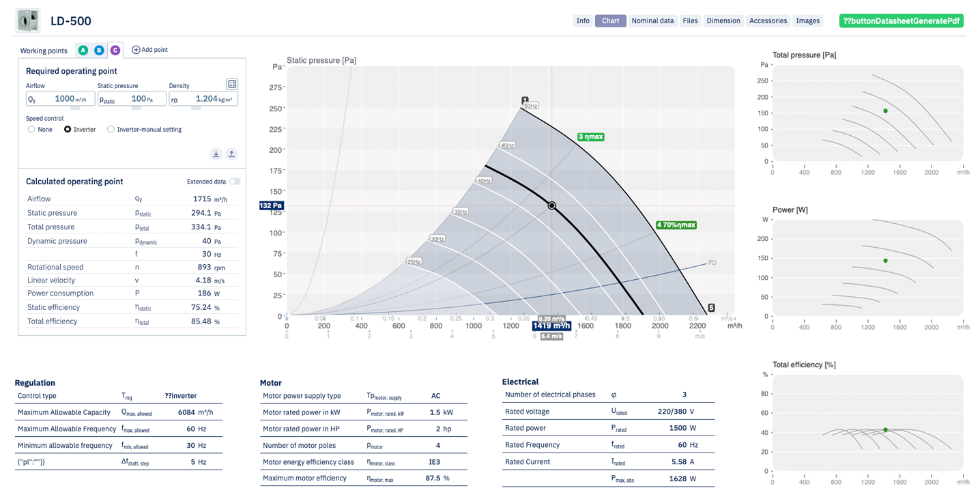
Task: Click the download operating point icon
Action: [x=216, y=154]
